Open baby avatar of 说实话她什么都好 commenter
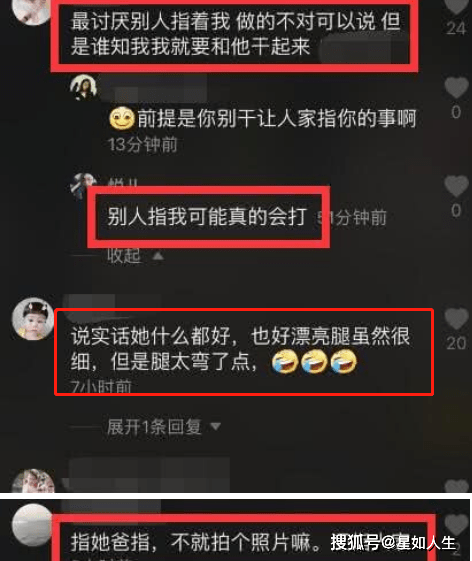 (x=33, y=319)
